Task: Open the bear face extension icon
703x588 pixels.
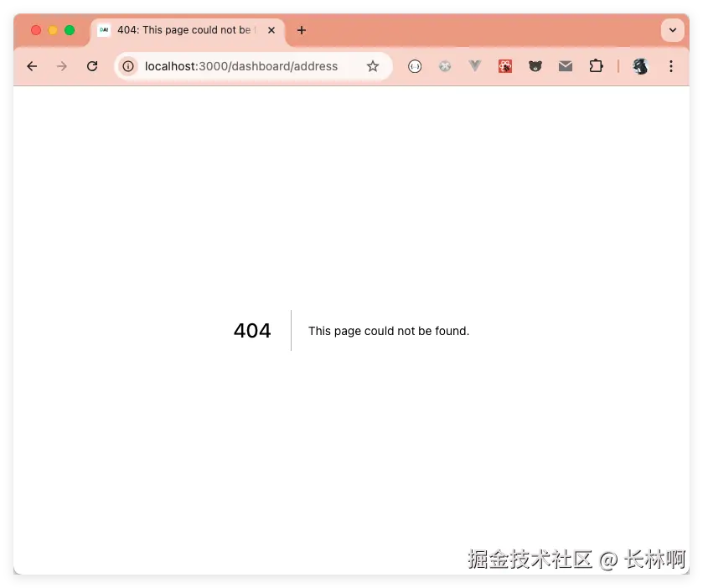Action: click(535, 66)
